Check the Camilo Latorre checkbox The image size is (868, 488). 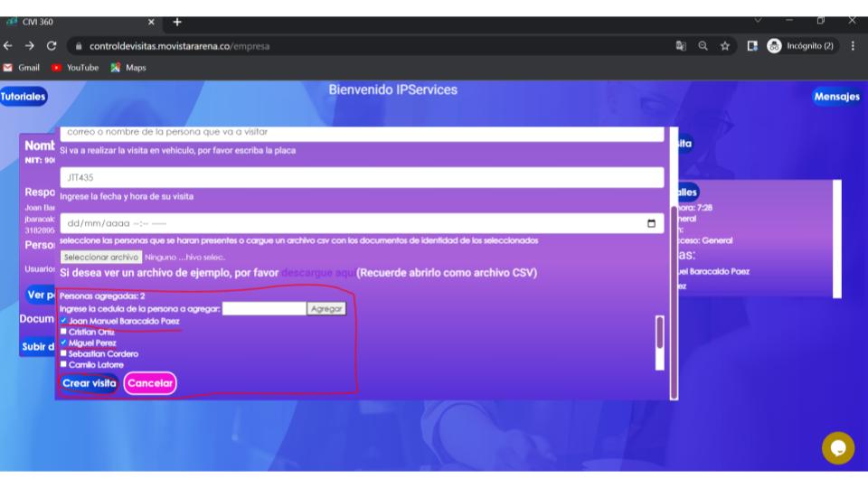pos(63,364)
